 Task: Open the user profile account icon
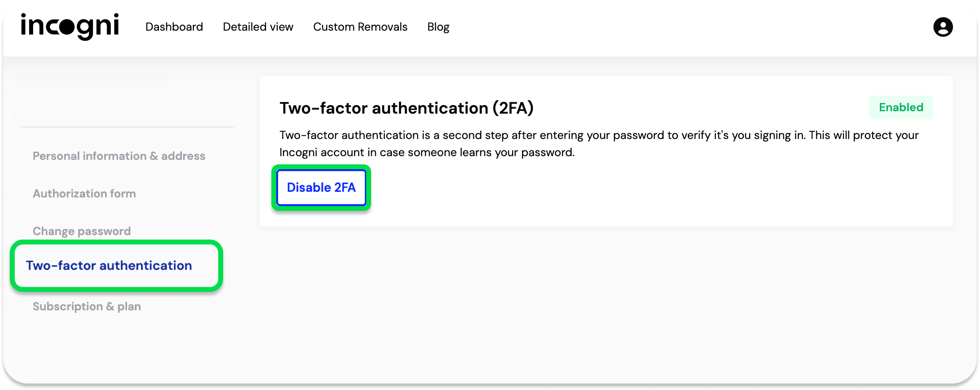click(x=943, y=27)
